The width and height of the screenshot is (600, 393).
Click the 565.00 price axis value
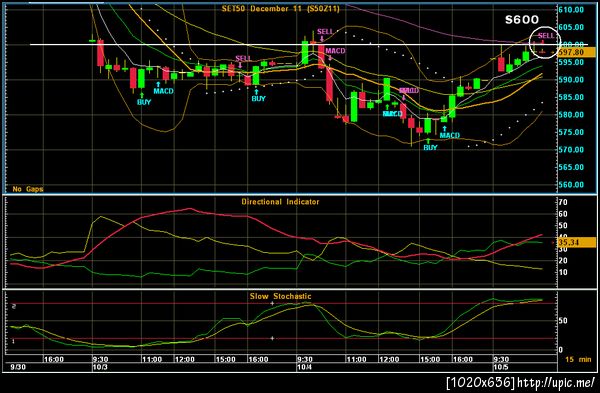[571, 167]
